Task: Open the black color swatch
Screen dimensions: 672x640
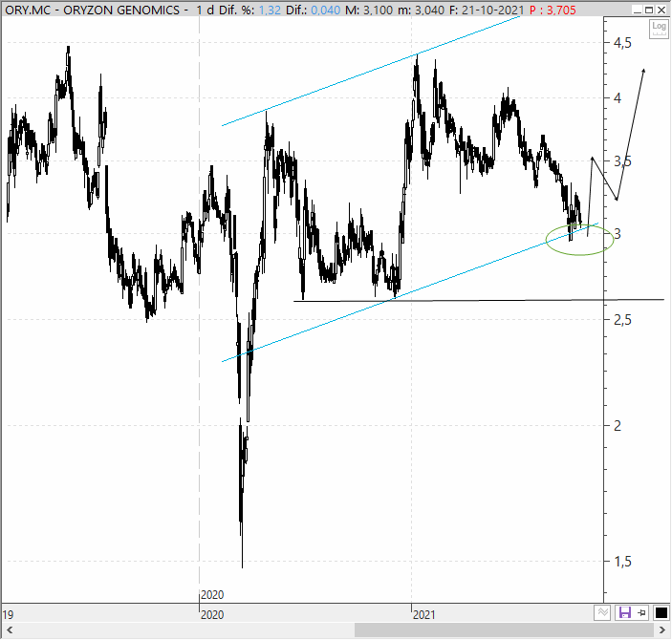Action: [x=661, y=612]
